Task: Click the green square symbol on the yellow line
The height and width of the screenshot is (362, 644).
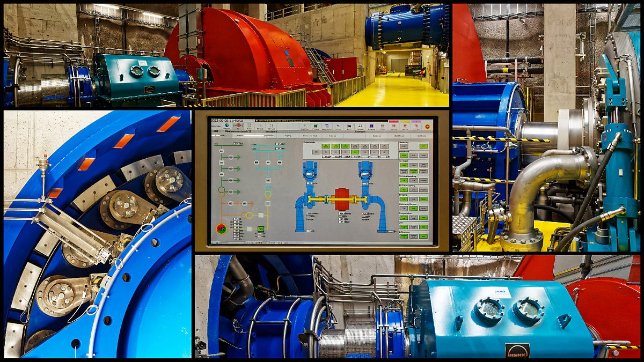Action: pyautogui.click(x=260, y=229)
